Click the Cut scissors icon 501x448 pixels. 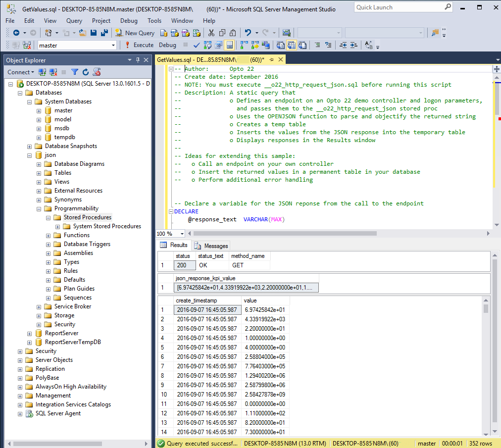point(211,33)
